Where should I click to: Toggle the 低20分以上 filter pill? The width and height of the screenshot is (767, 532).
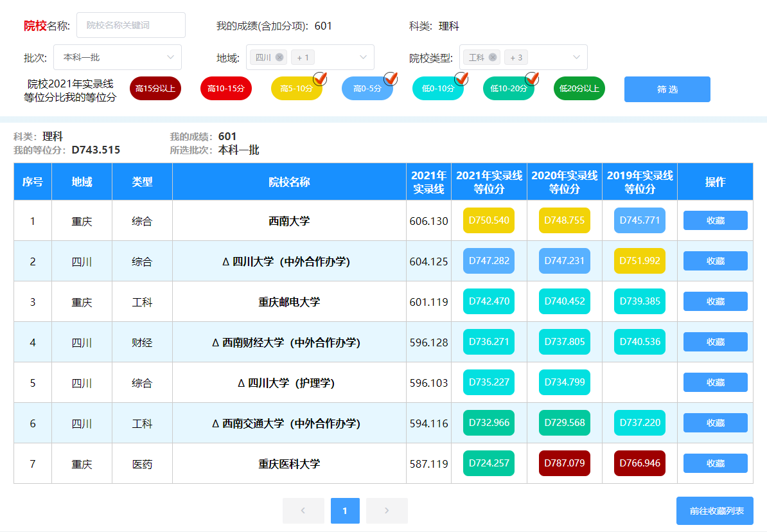(x=579, y=89)
